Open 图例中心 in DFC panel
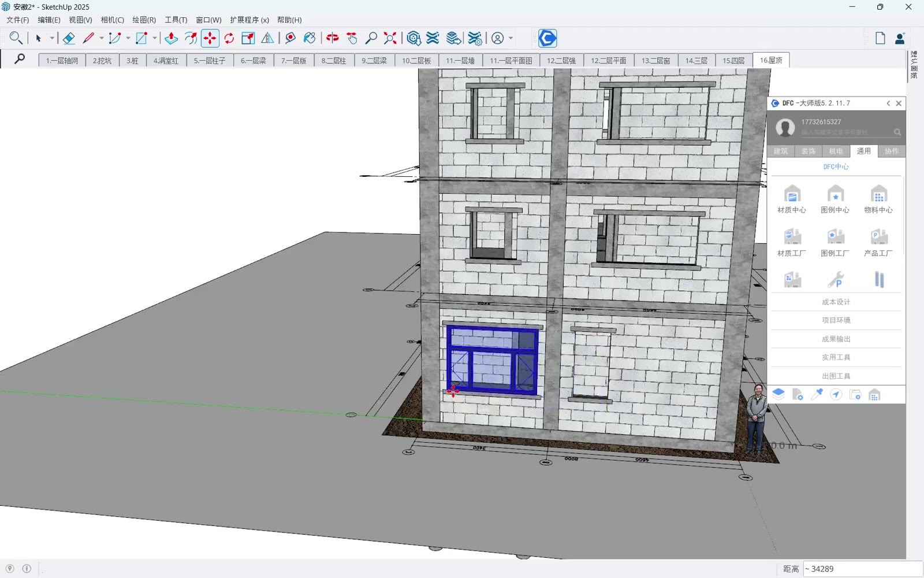Image resolution: width=924 pixels, height=578 pixels. click(x=835, y=199)
